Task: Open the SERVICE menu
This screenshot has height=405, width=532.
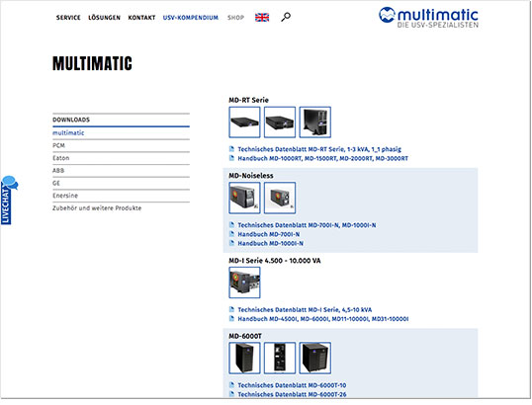Action: coord(68,18)
